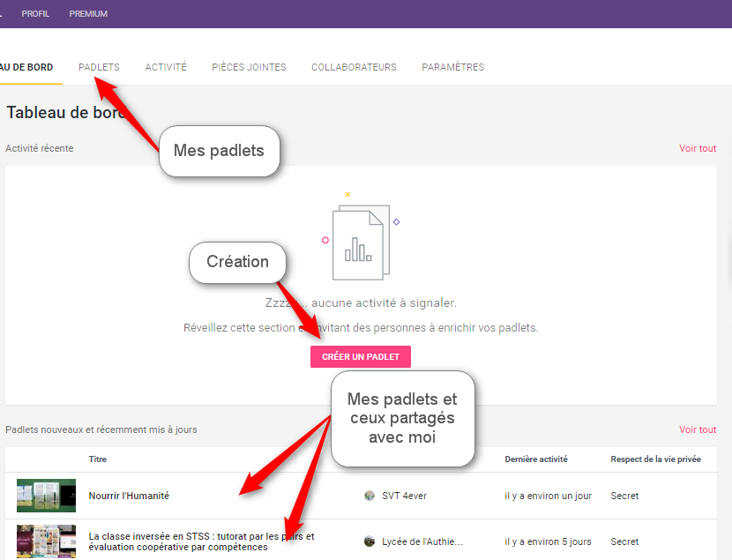Screen dimensions: 732x560
Task: Open the Premium menu item
Action: click(x=88, y=14)
